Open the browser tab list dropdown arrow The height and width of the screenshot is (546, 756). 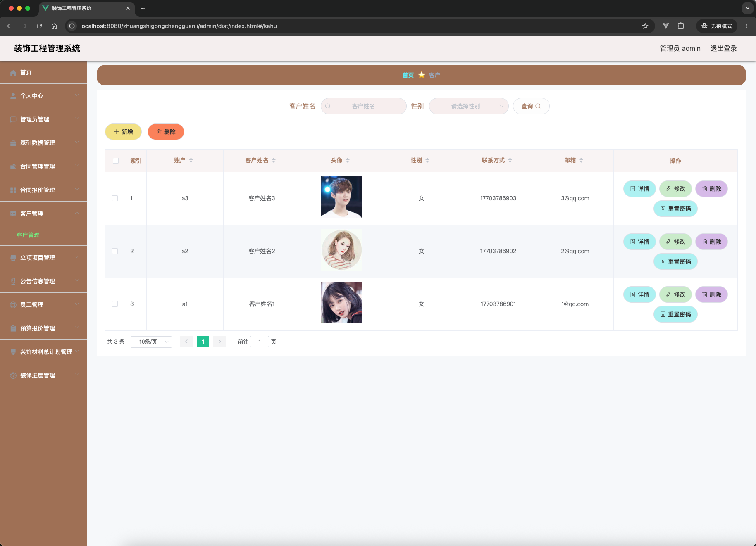click(x=747, y=8)
